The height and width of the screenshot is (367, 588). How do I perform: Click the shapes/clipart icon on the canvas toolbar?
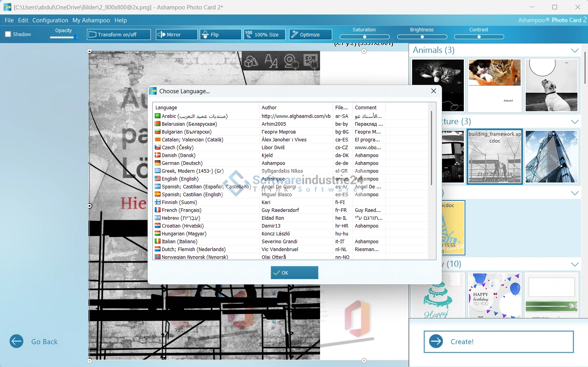pos(251,61)
